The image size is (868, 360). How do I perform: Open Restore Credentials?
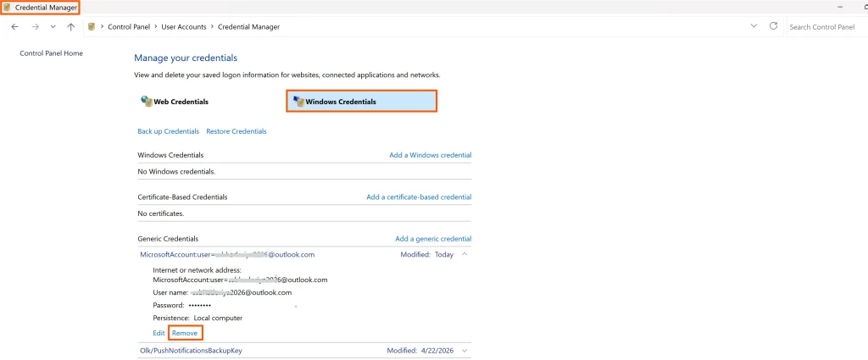coord(236,131)
